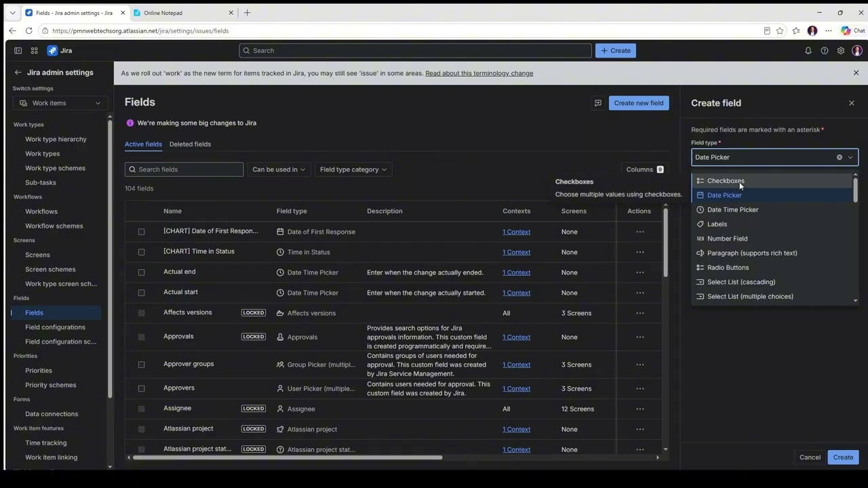Choose Select List (cascading) option

click(773, 282)
